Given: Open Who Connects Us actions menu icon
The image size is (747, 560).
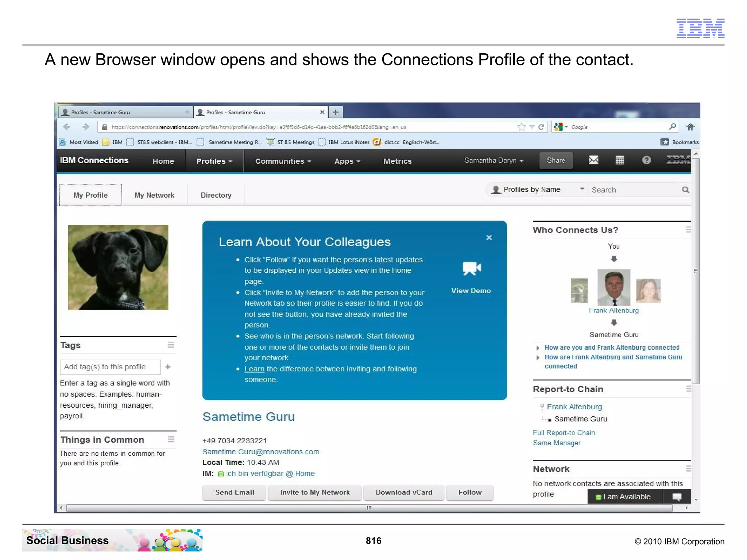Looking at the screenshot, I should 688,230.
